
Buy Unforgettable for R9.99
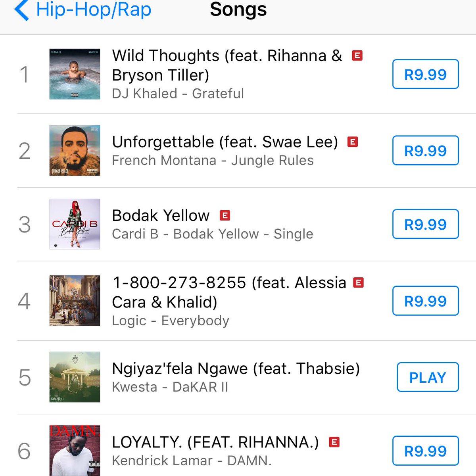coord(426,150)
